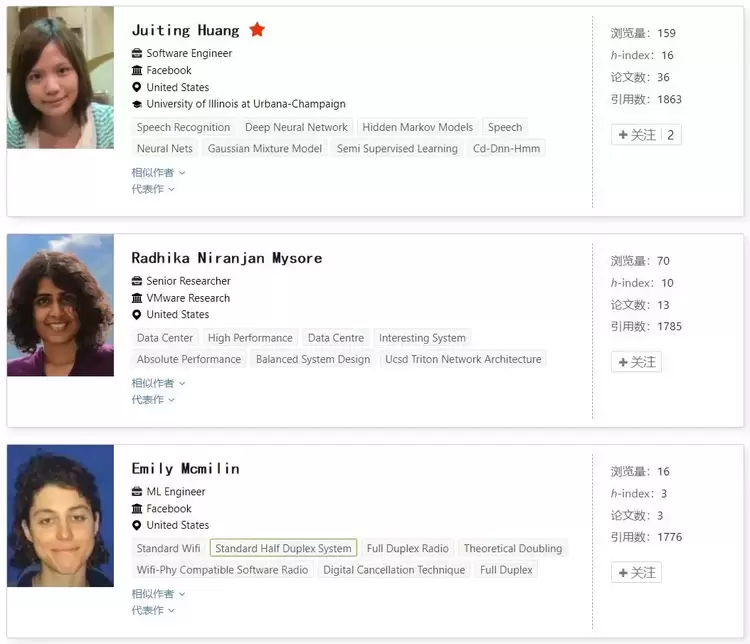Screen dimensions: 750x644
Task: Click the institution icon beside Juiting Huang's Facebook
Action: (137, 71)
